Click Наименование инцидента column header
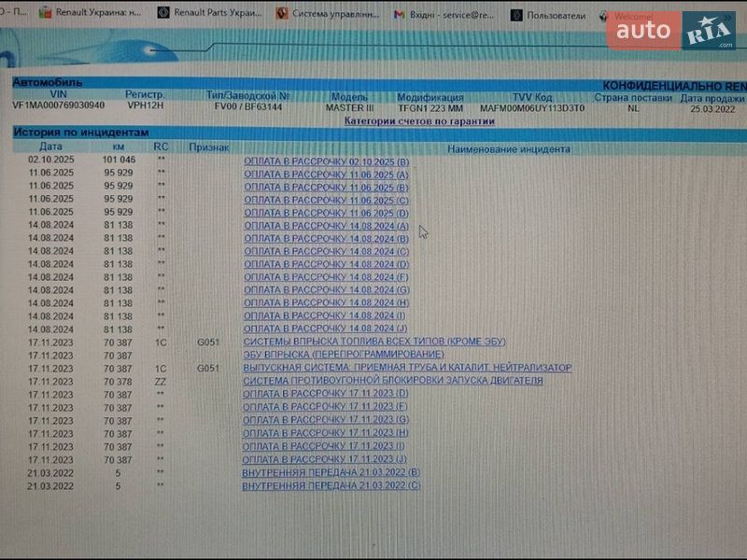This screenshot has width=747, height=560. [509, 149]
